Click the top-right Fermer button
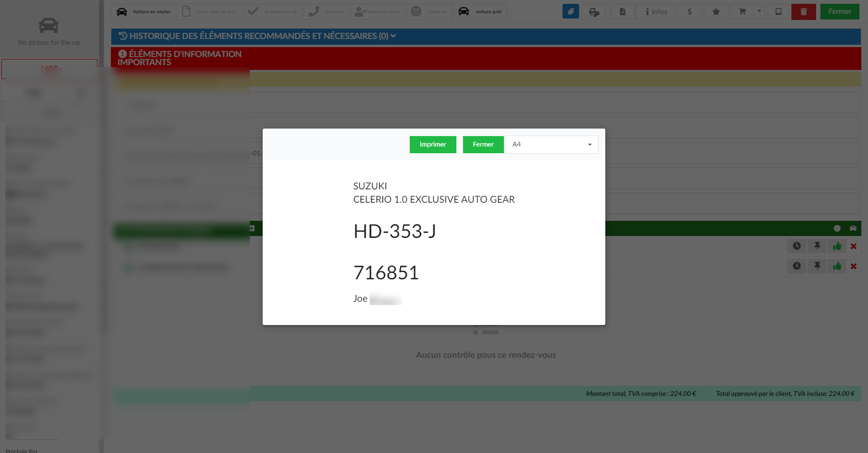 click(839, 12)
